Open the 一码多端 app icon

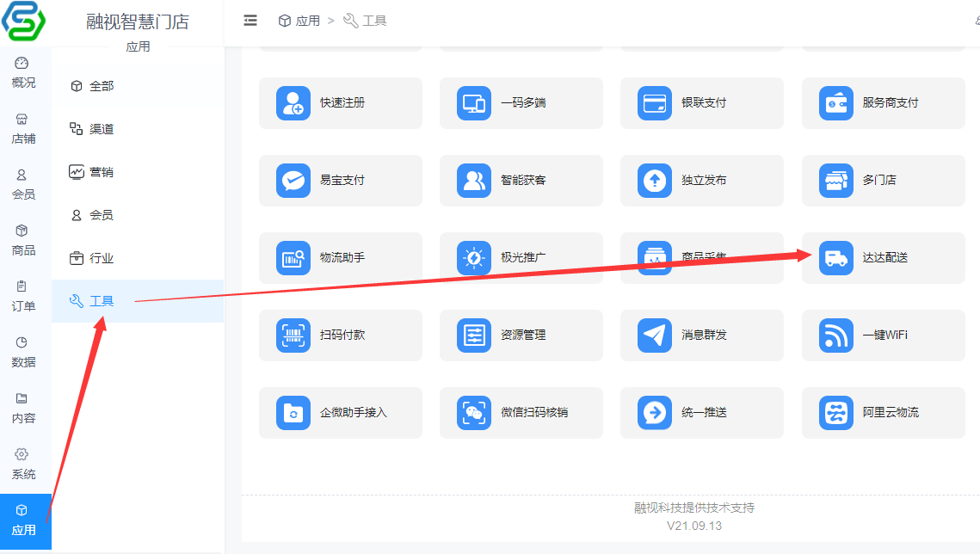click(x=474, y=103)
